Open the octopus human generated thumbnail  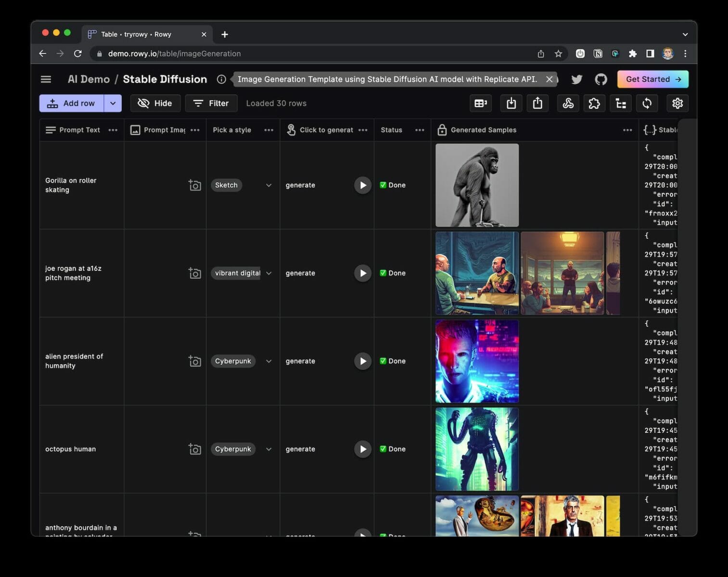click(x=477, y=449)
